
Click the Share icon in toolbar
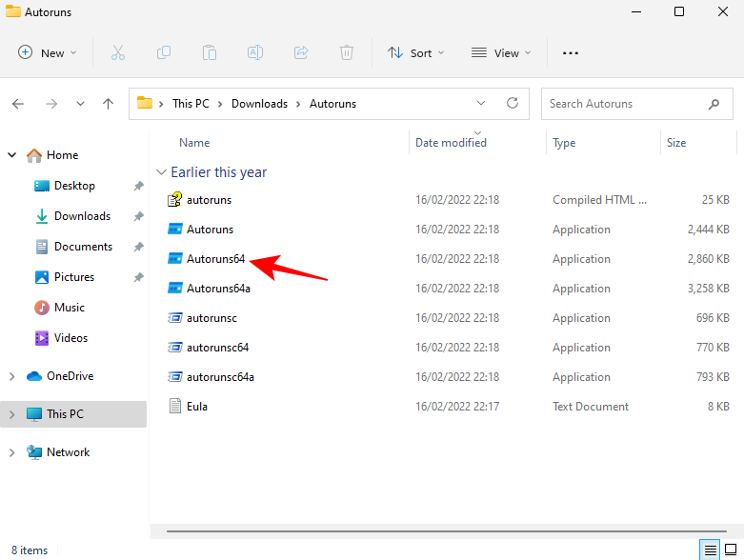[301, 53]
